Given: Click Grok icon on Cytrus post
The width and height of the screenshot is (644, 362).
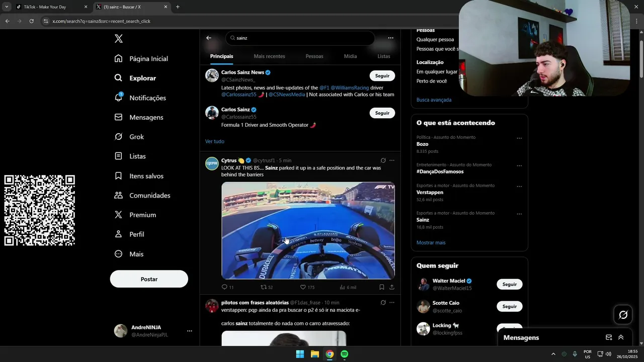Looking at the screenshot, I should pos(383,160).
